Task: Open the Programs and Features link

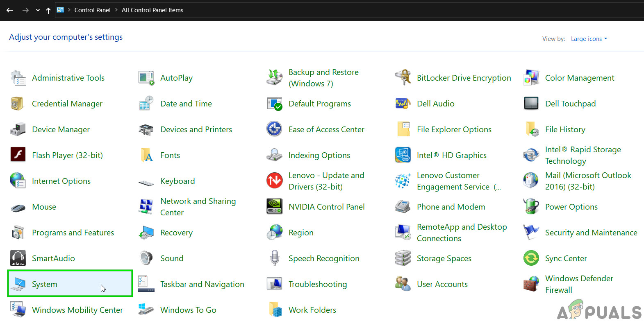Action: 73,233
